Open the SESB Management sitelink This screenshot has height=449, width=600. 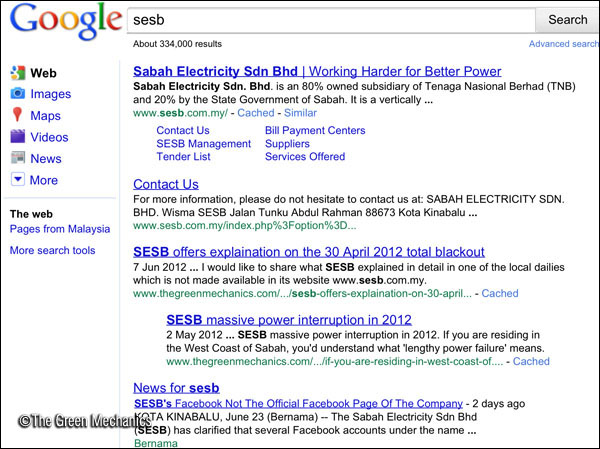(204, 144)
